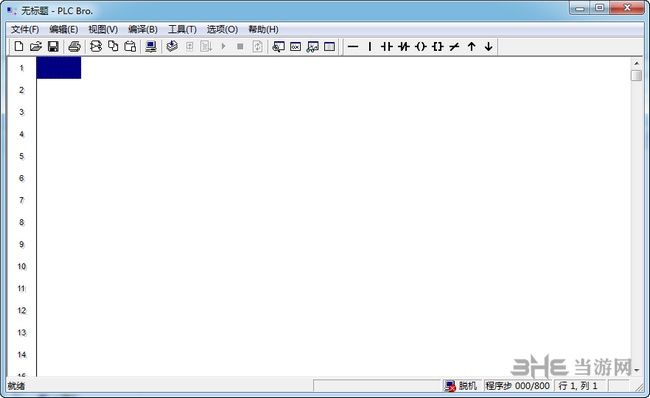Open the window with magnifier icon

pyautogui.click(x=278, y=46)
